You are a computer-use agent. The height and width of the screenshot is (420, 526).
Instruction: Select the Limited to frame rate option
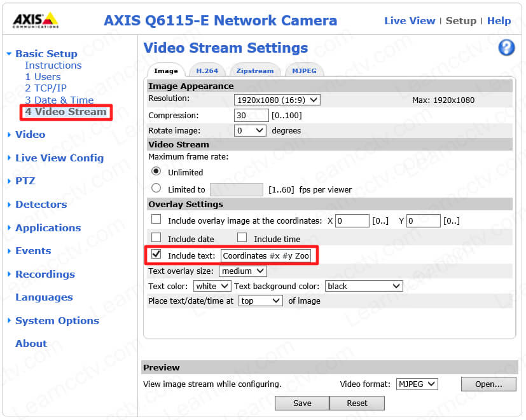tap(156, 189)
